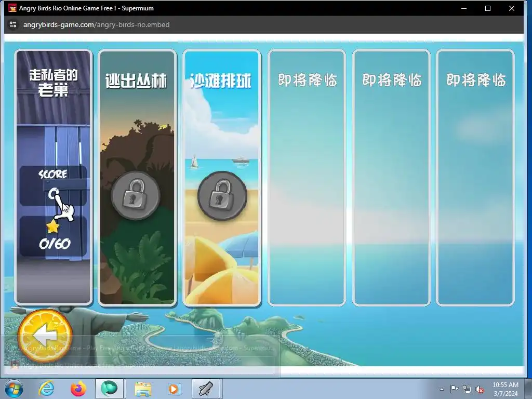Open the Windows Start menu
Screen dimensions: 532x399
tap(14, 389)
